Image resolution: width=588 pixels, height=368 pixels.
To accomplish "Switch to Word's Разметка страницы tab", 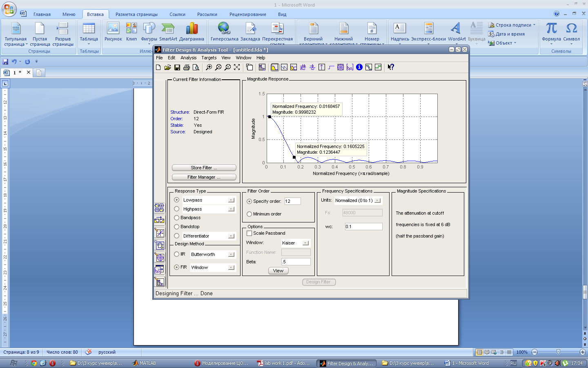I will click(136, 14).
